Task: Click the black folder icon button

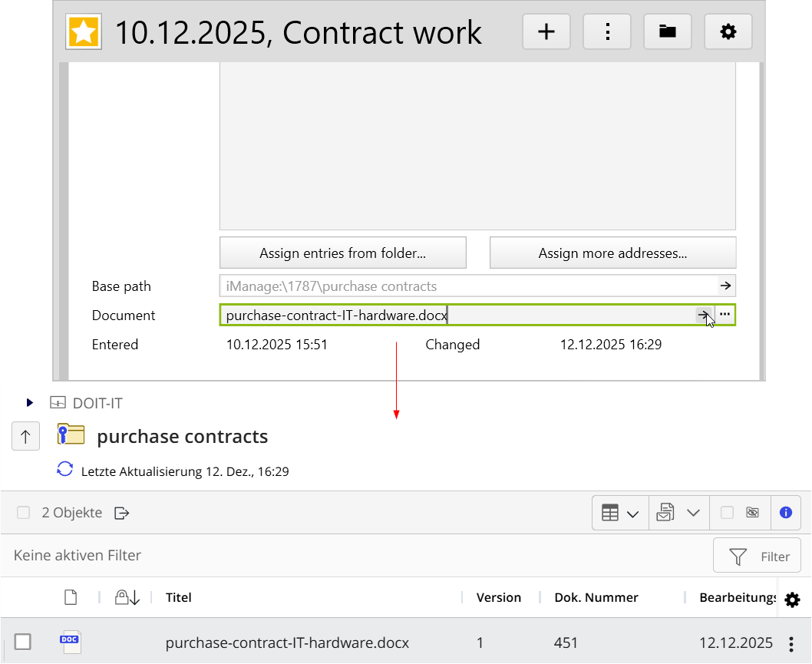Action: (x=668, y=31)
